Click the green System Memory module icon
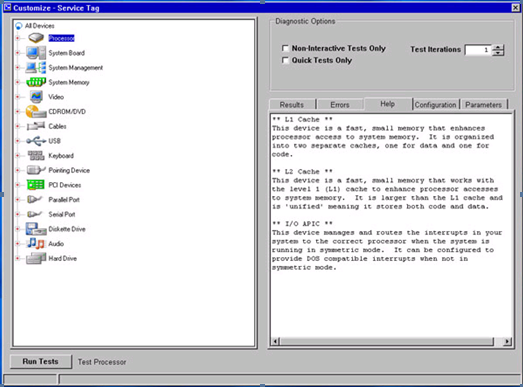The height and width of the screenshot is (387, 523). 36,82
